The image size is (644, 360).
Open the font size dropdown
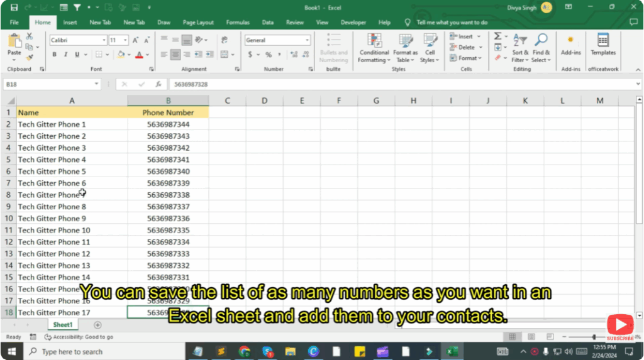coord(125,40)
